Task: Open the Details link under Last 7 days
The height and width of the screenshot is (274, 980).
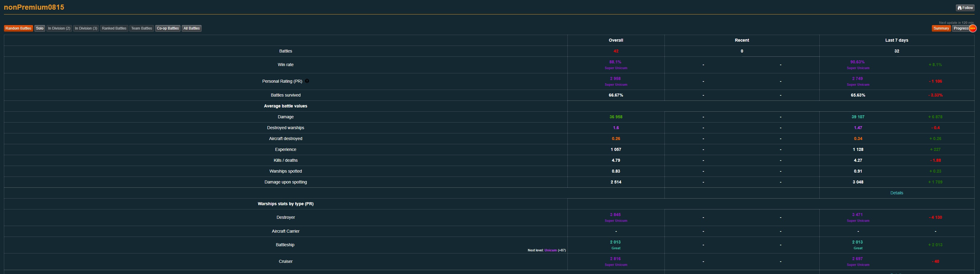Action: (x=897, y=193)
